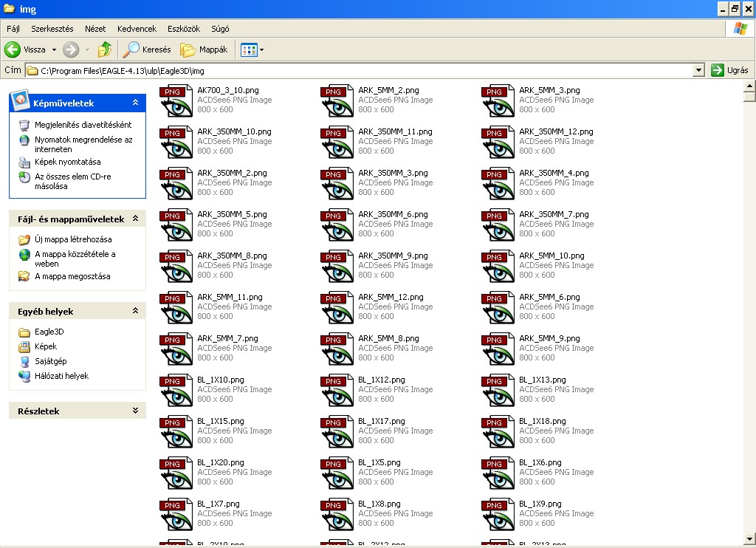Open Keresés search tool
Viewport: 756px width, 548px height.
click(147, 49)
